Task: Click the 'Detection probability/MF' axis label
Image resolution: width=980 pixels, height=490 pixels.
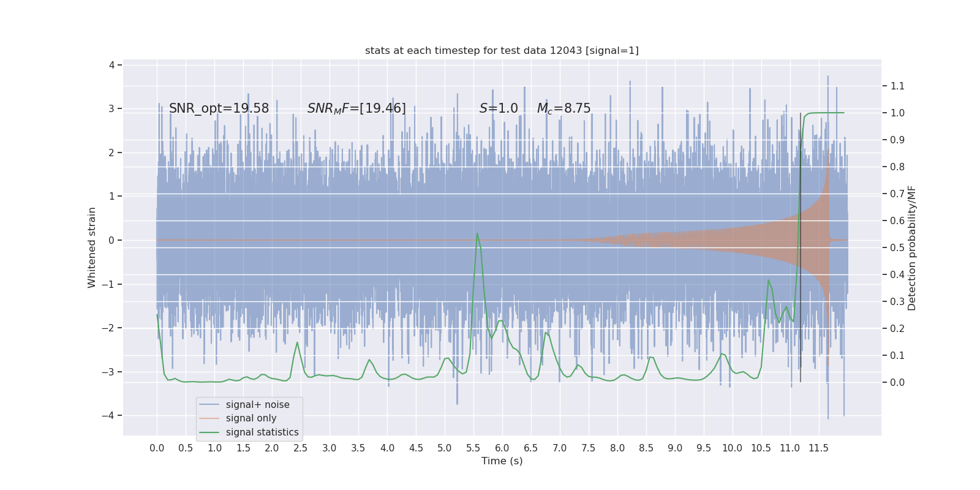Action: [x=912, y=248]
